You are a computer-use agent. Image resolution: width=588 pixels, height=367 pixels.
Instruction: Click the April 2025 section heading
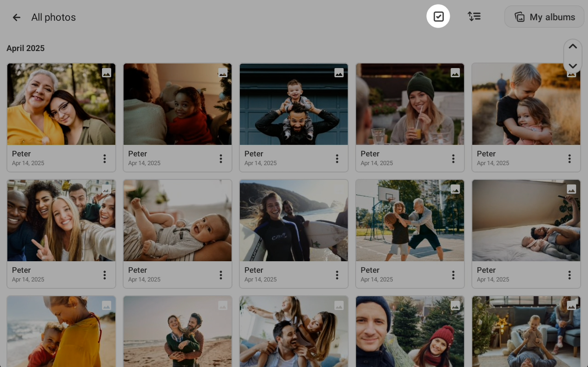pos(25,48)
